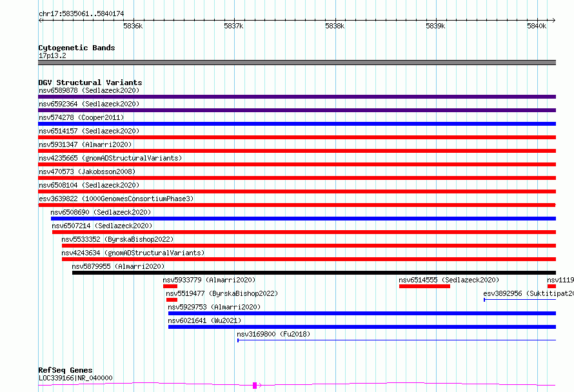Click the red bar under nsv4243634

[x=309, y=259]
